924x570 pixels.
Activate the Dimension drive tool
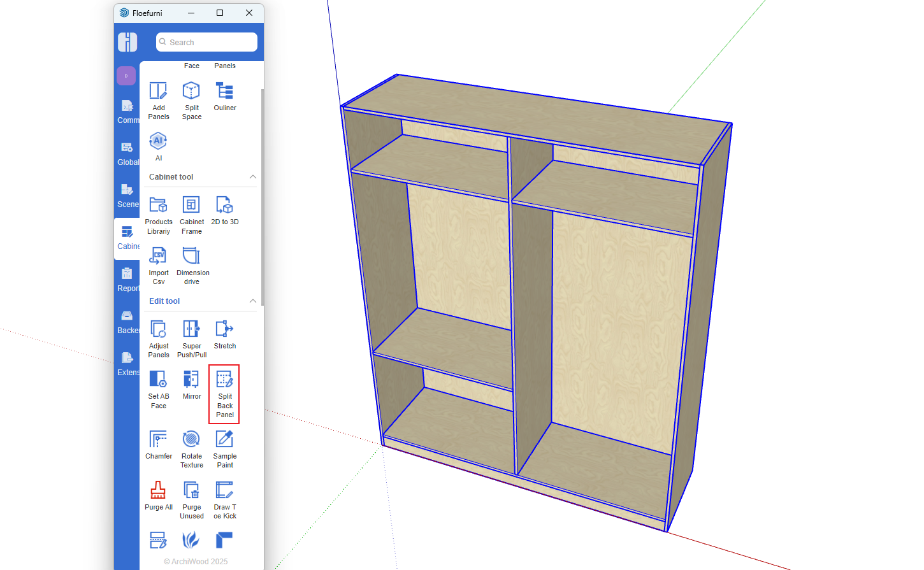point(192,265)
